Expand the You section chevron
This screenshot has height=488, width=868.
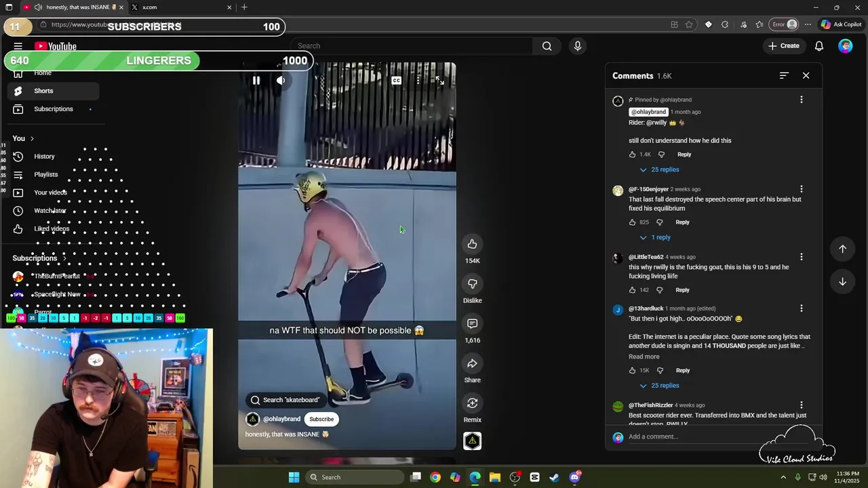(x=32, y=138)
